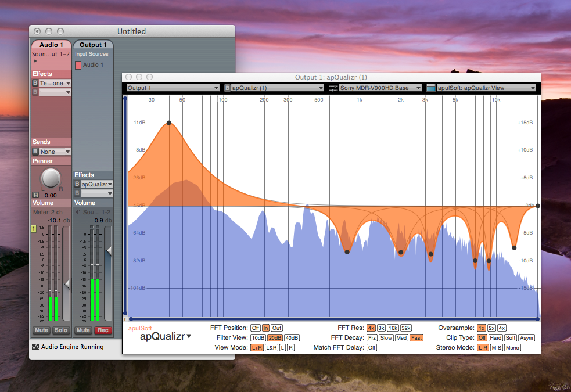This screenshot has width=571, height=392.
Task: Select the highest-frequency EQ notch node above 10k
Action: (x=514, y=248)
